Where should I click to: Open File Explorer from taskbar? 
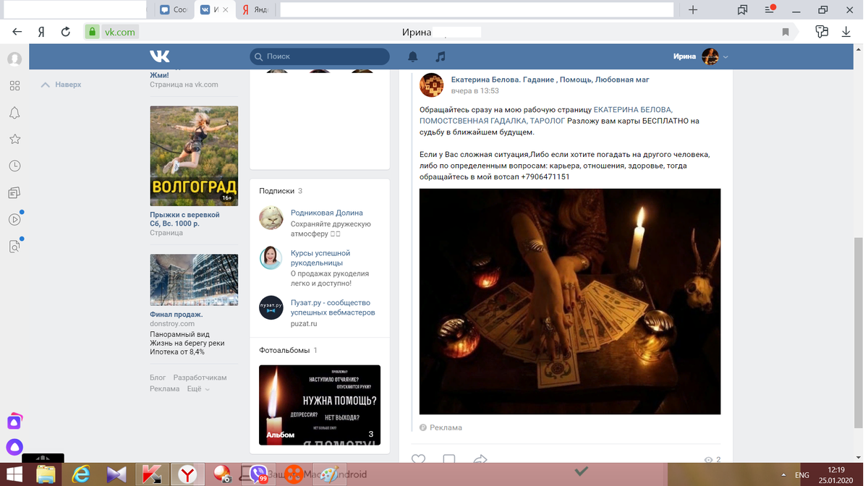(46, 474)
